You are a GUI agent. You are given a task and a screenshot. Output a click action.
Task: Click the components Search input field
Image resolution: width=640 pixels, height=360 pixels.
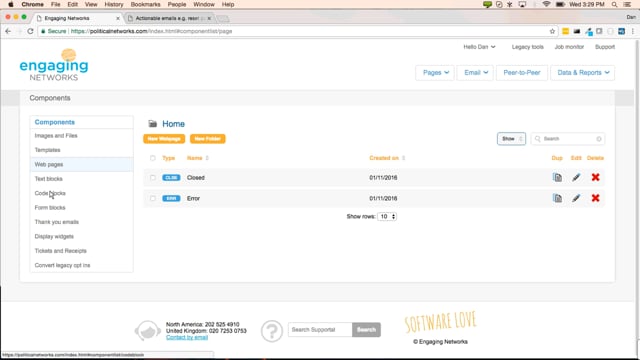point(568,139)
